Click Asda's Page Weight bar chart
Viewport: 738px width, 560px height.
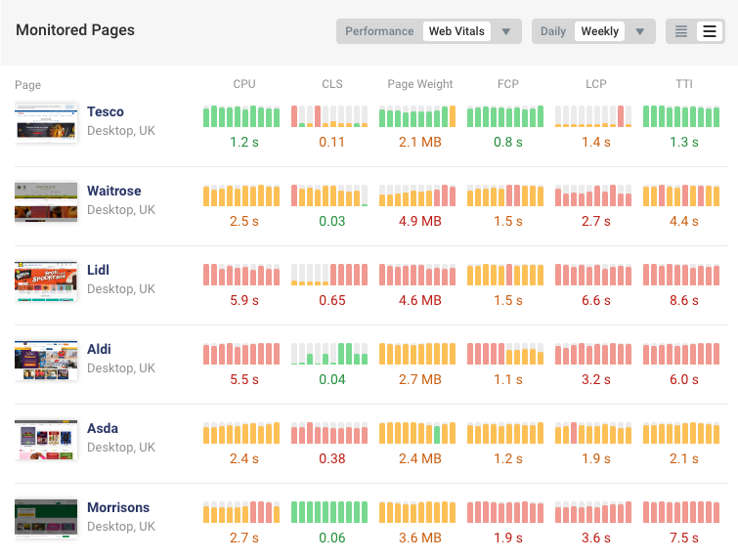pyautogui.click(x=417, y=433)
